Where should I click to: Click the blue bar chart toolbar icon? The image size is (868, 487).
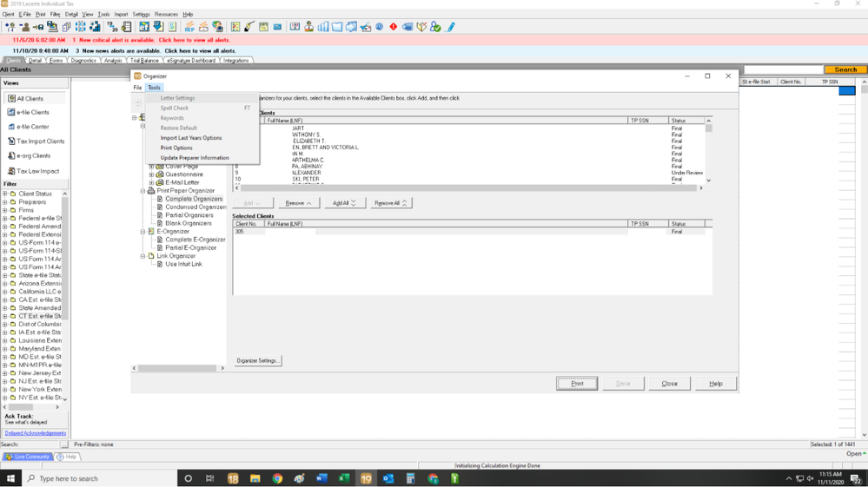pyautogui.click(x=323, y=27)
